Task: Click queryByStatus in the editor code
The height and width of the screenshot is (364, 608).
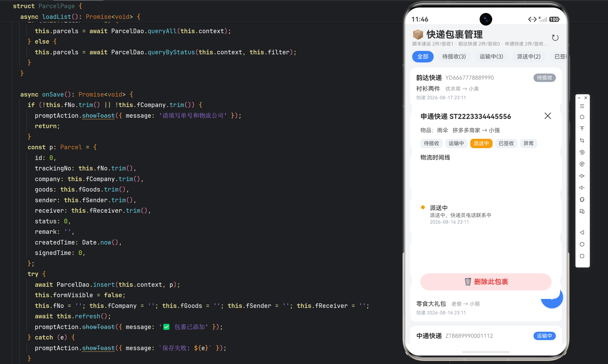Action: pos(171,52)
